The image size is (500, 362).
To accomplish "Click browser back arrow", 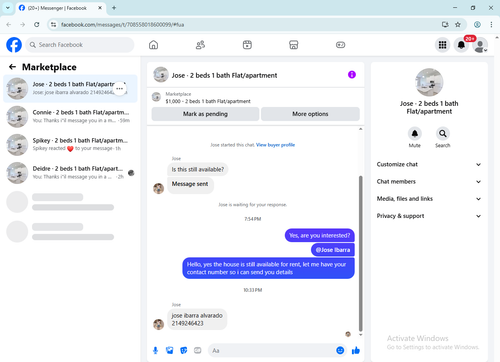I will [x=9, y=24].
